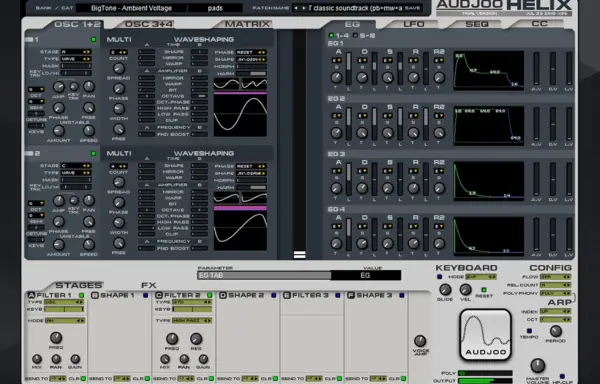Image resolution: width=600 pixels, height=384 pixels.
Task: Click Filter 1 Gain knob
Action: [x=75, y=359]
